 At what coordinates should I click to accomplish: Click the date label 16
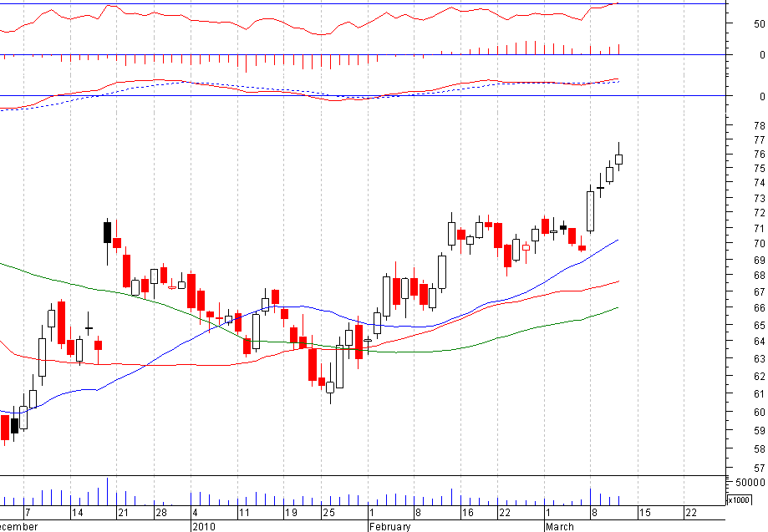pos(468,513)
